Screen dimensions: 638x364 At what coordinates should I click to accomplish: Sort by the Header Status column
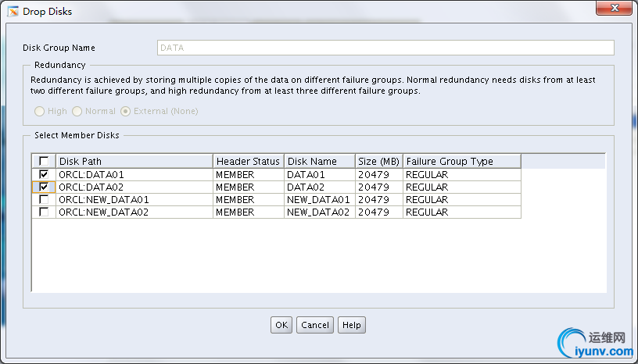tap(248, 161)
